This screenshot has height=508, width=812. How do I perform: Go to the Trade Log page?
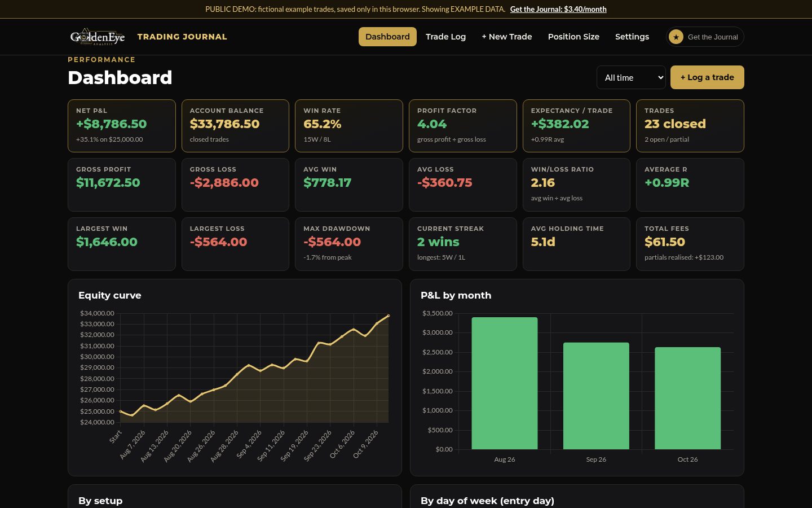(445, 37)
